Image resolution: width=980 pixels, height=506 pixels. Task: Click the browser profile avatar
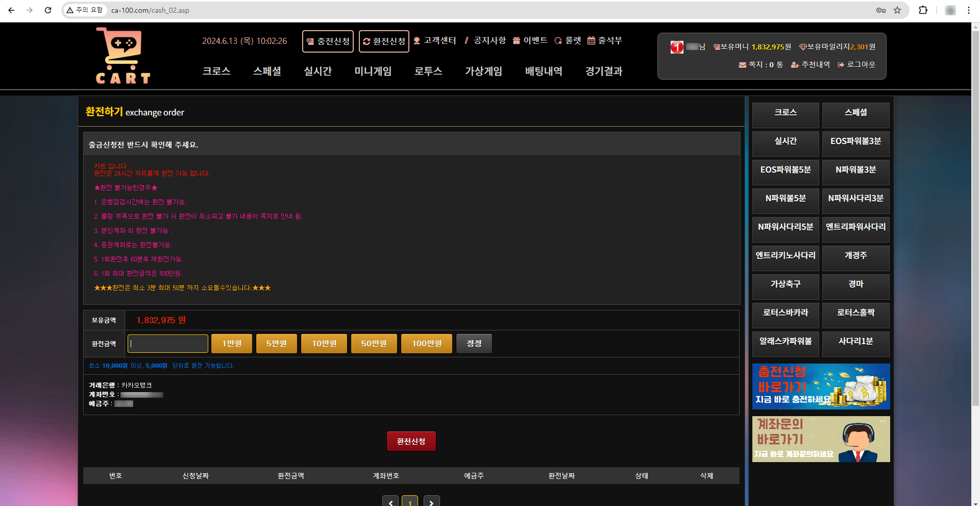pyautogui.click(x=950, y=10)
